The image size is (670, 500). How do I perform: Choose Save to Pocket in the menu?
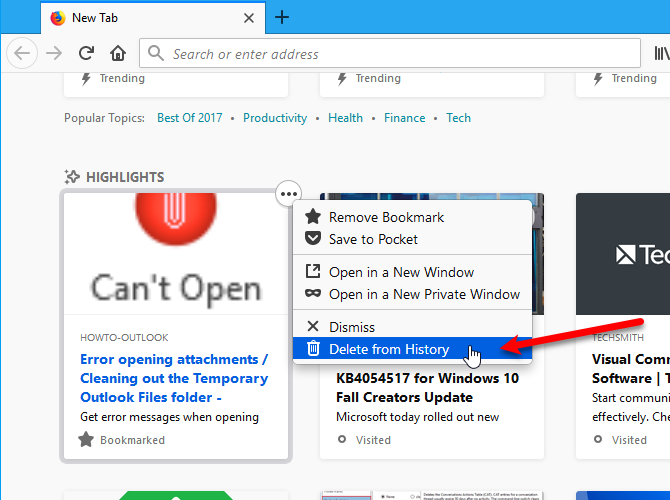(x=412, y=239)
